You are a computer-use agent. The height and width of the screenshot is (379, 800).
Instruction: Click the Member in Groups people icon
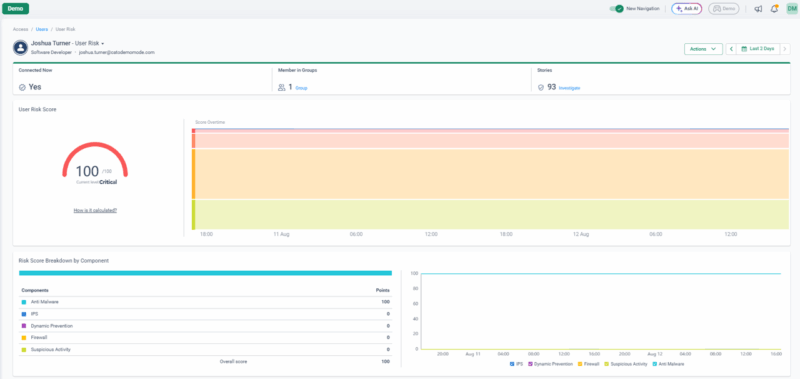pyautogui.click(x=282, y=87)
